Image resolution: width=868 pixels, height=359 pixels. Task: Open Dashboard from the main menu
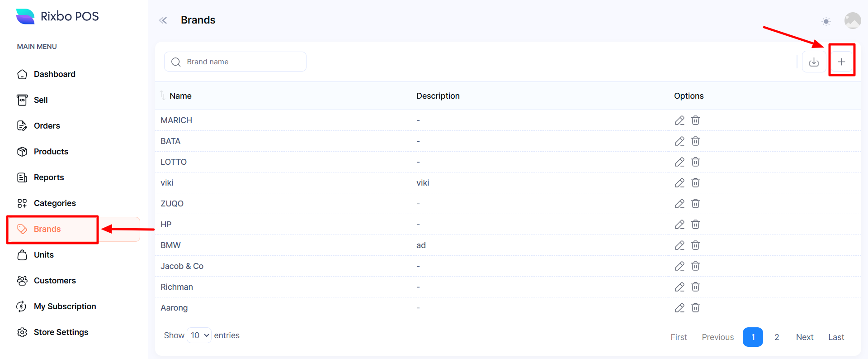[x=54, y=74]
